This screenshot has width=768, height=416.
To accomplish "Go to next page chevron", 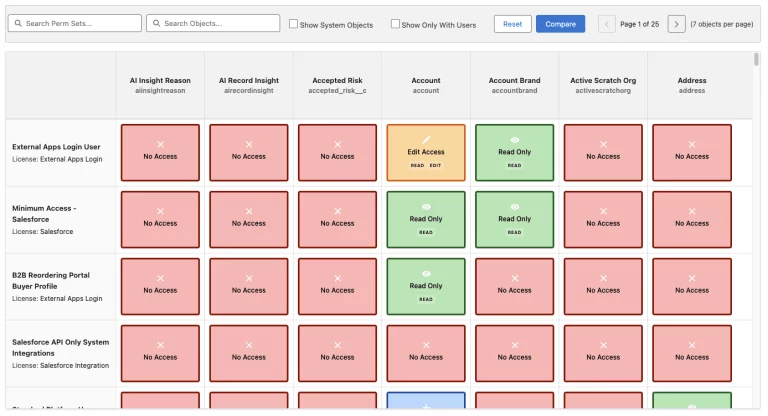I will pyautogui.click(x=676, y=24).
